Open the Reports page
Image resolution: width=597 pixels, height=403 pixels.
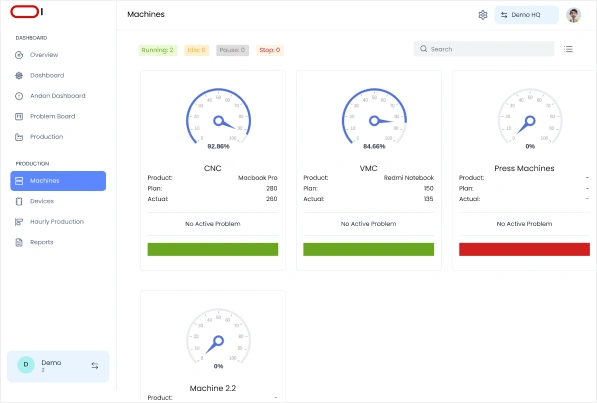pyautogui.click(x=42, y=242)
